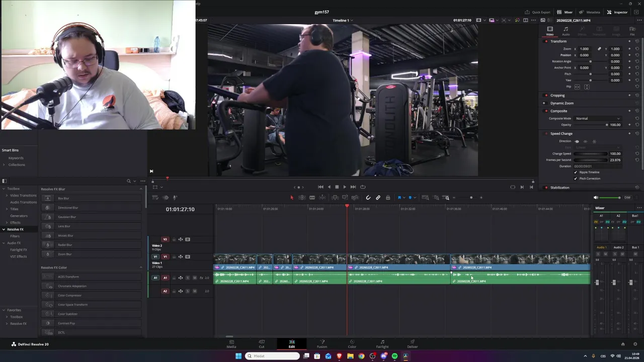Open Windows Start menu
The width and height of the screenshot is (644, 362).
pos(238,356)
